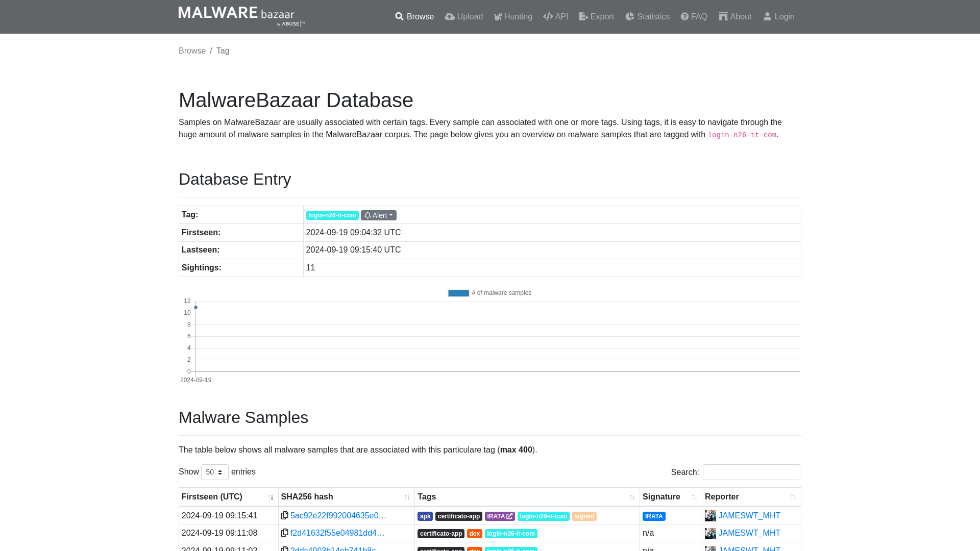Click login-n26-it-com tag in first sample row
The image size is (980, 551).
pos(544,516)
